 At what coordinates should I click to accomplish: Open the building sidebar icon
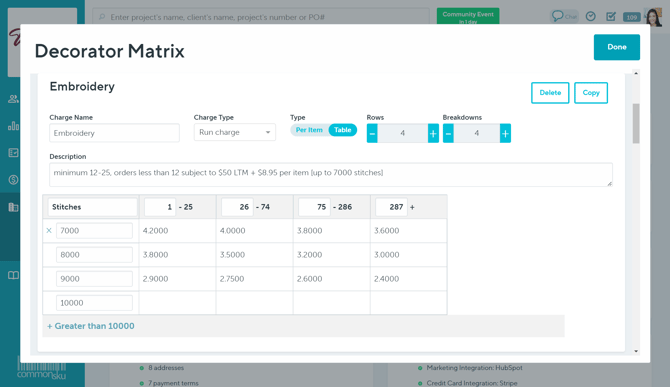(13, 207)
